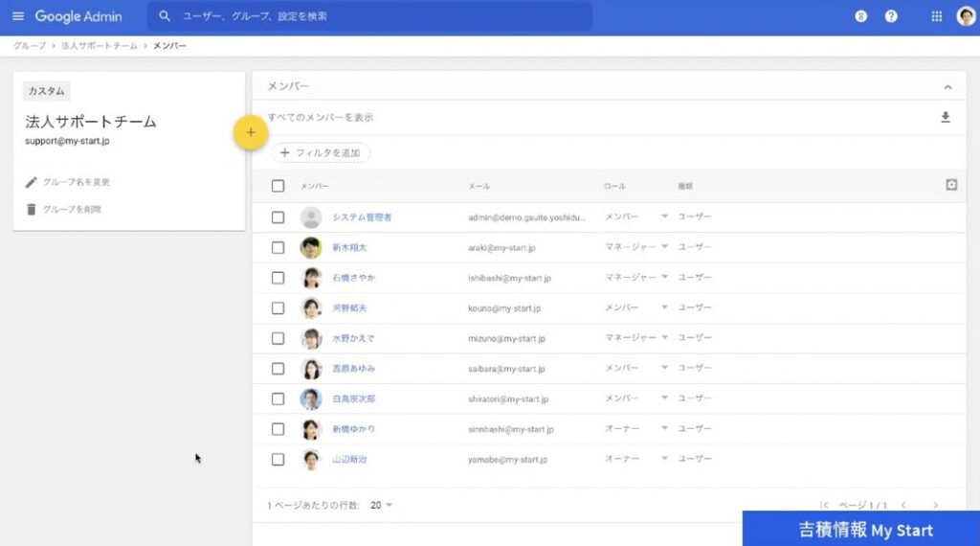This screenshot has width=980, height=546.
Task: Go to the previous page arrow
Action: 903,505
